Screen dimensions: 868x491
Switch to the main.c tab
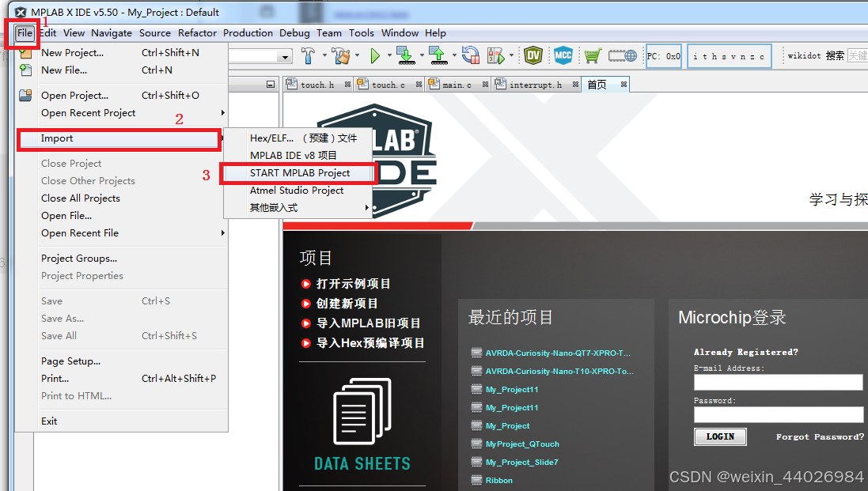[x=457, y=85]
